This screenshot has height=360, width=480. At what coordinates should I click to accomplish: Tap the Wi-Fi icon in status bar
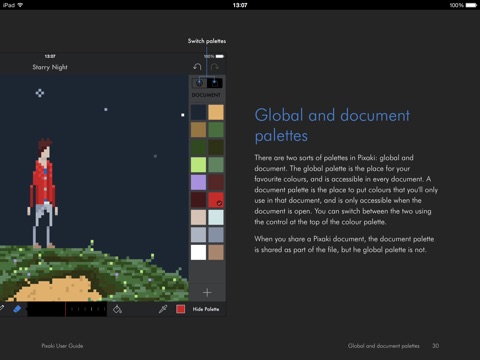(x=20, y=5)
